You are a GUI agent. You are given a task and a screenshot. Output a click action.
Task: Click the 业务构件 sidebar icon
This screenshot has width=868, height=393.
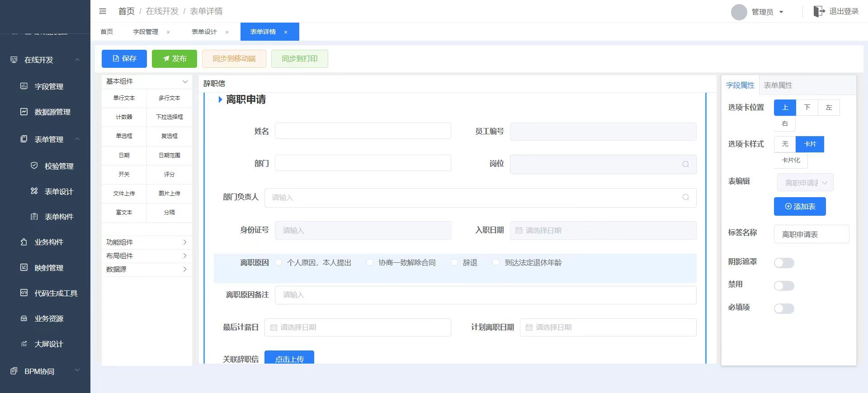click(24, 241)
